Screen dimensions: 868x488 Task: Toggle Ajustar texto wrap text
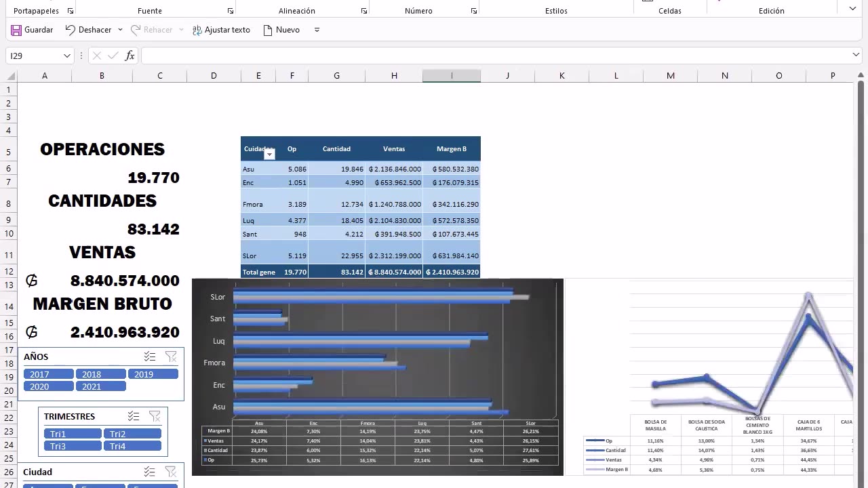click(x=221, y=30)
